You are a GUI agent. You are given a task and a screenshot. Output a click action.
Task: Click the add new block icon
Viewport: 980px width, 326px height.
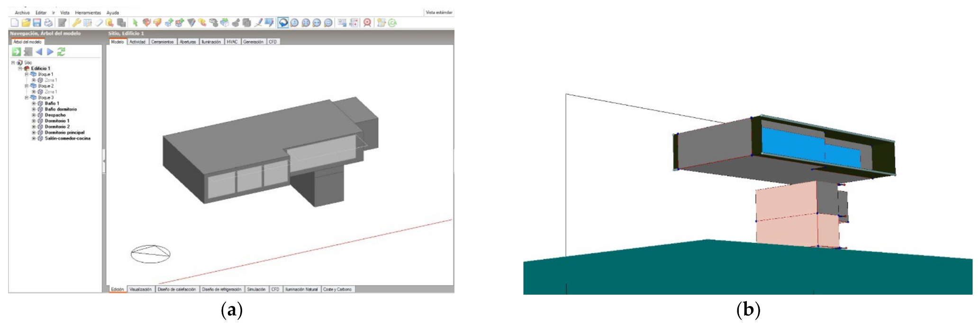[169, 22]
